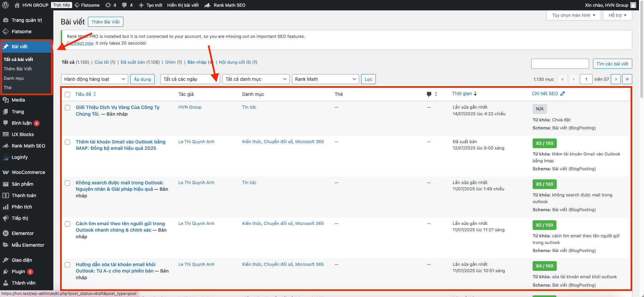Expand the Hành động hàng loạt dropdown
The image size is (644, 297).
coord(94,79)
